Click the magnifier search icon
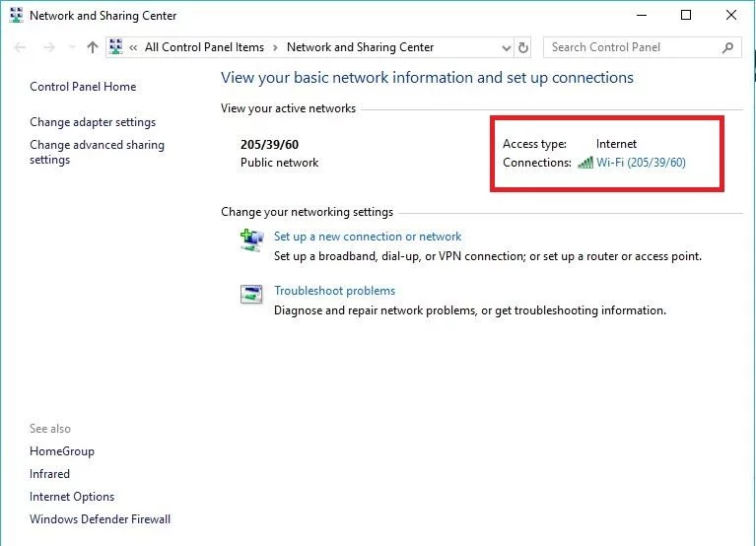The width and height of the screenshot is (756, 546). 728,47
